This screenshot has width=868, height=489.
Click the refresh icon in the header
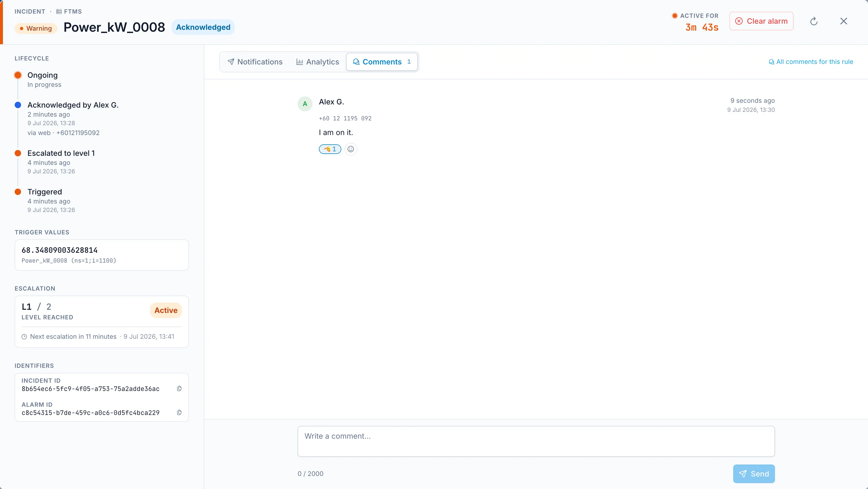coord(814,21)
